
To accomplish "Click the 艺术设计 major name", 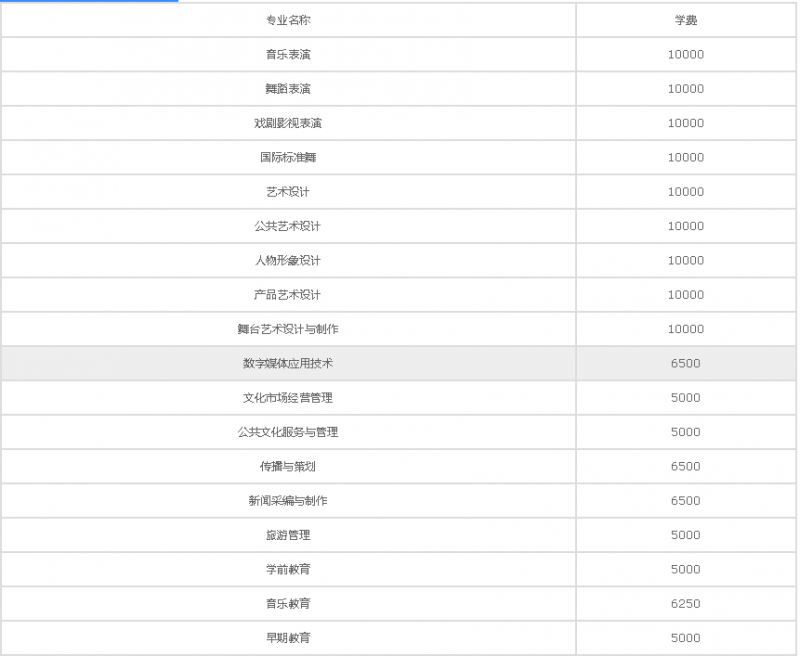I will pyautogui.click(x=288, y=192).
